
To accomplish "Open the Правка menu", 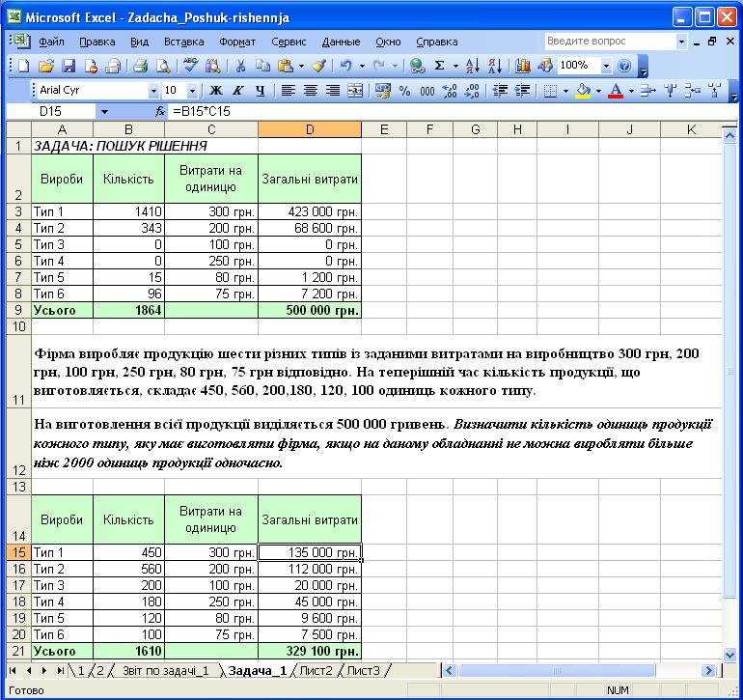I will coord(97,42).
